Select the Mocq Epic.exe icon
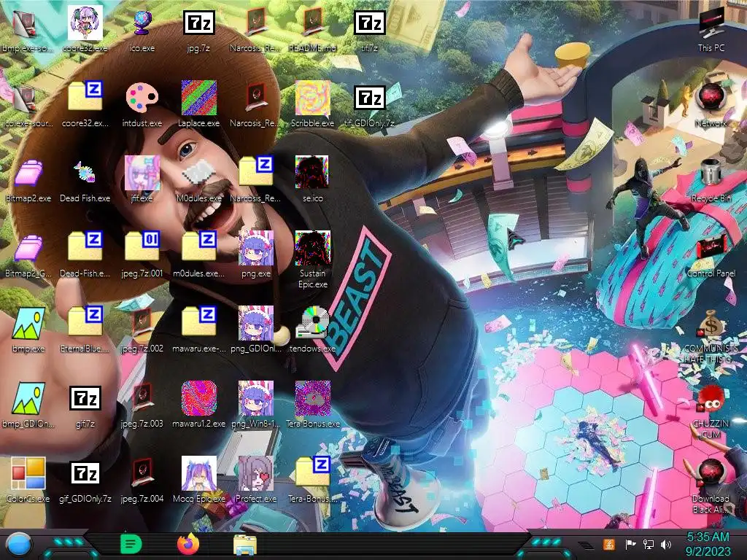Screen dimensions: 747x560 pos(198,473)
